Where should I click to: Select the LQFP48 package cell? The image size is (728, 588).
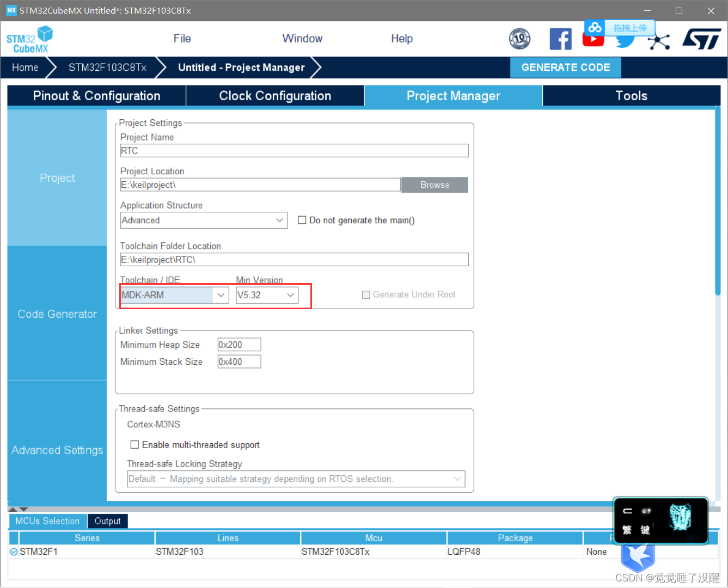click(x=515, y=552)
